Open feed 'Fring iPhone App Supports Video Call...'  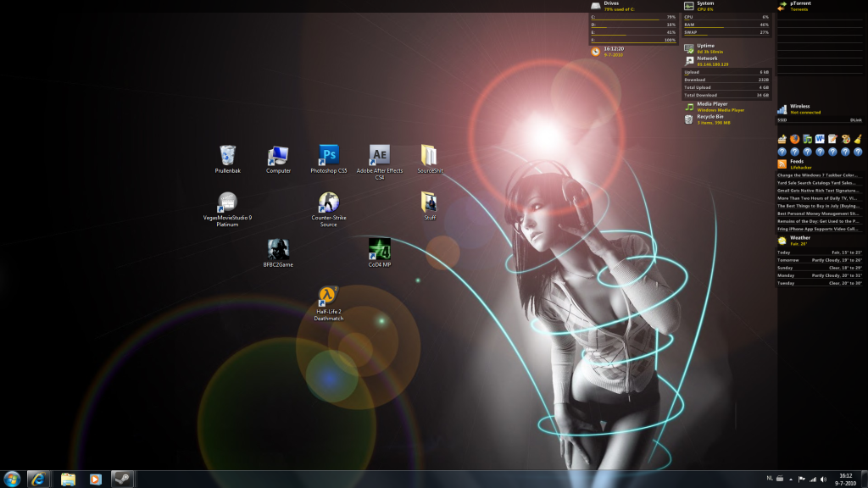[x=820, y=229]
